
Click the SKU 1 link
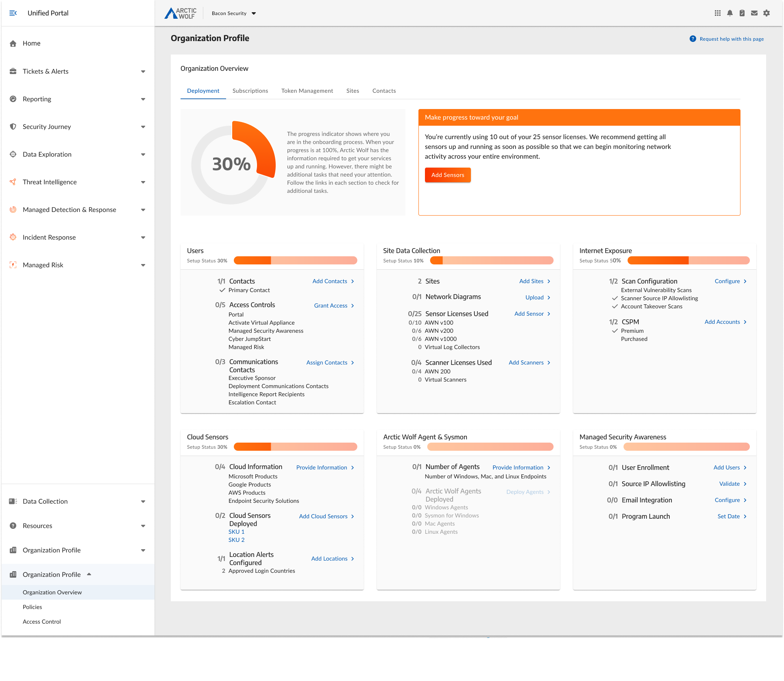[x=236, y=532]
